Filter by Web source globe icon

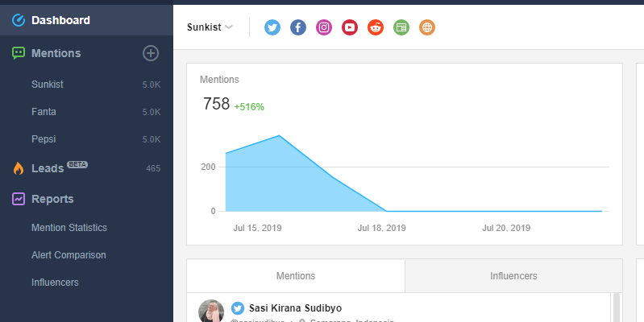(427, 27)
